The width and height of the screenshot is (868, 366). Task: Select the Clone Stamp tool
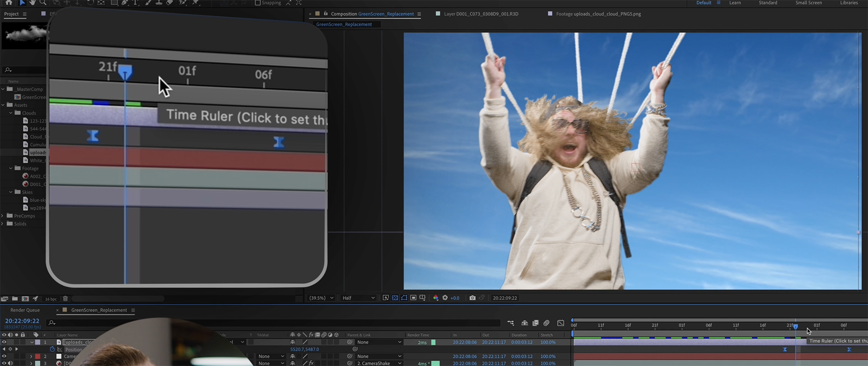[159, 2]
